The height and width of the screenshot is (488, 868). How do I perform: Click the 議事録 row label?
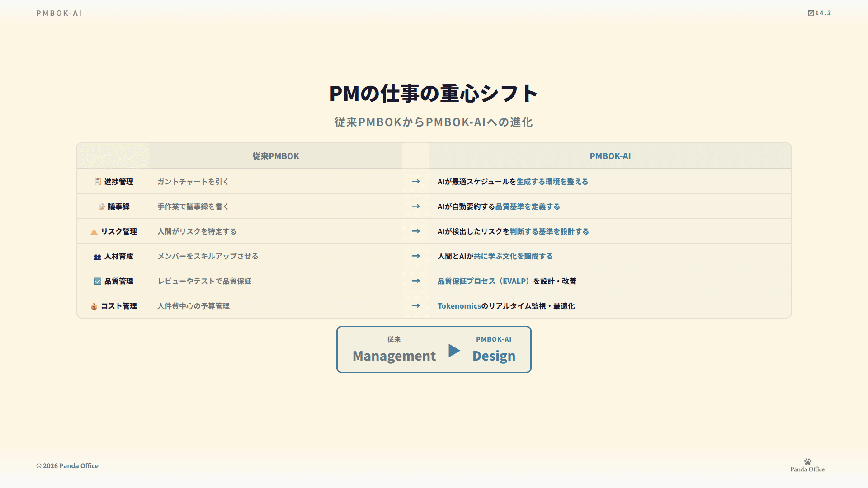pos(119,206)
